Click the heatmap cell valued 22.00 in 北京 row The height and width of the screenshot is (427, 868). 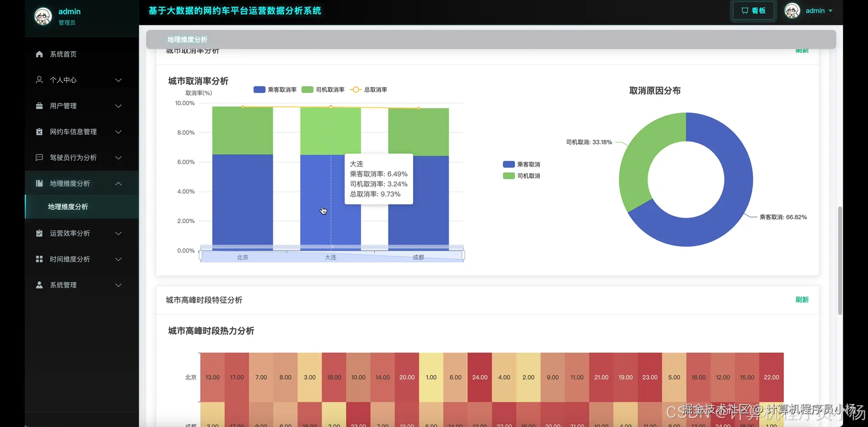pyautogui.click(x=771, y=377)
